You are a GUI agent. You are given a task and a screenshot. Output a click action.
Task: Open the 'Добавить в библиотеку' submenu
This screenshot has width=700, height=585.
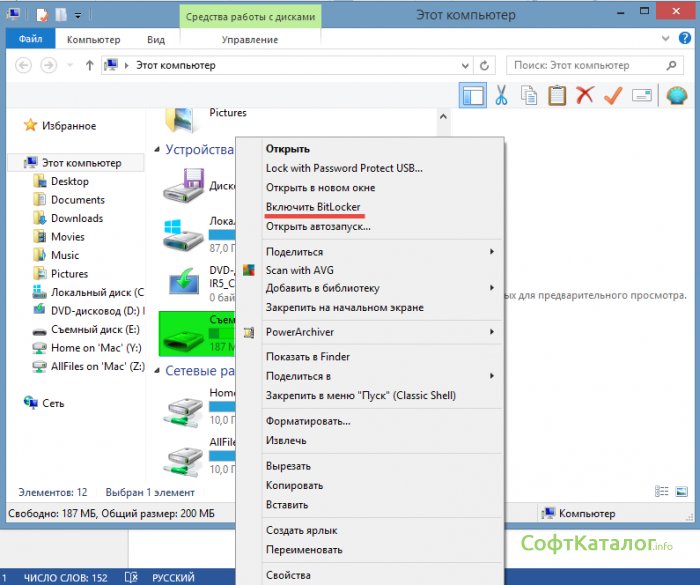pyautogui.click(x=491, y=288)
